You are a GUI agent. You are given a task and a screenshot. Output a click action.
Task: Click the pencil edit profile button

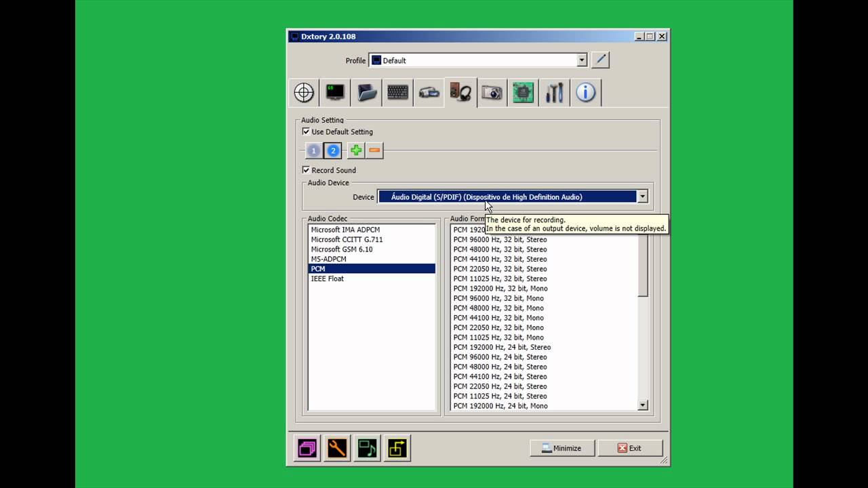pyautogui.click(x=600, y=60)
